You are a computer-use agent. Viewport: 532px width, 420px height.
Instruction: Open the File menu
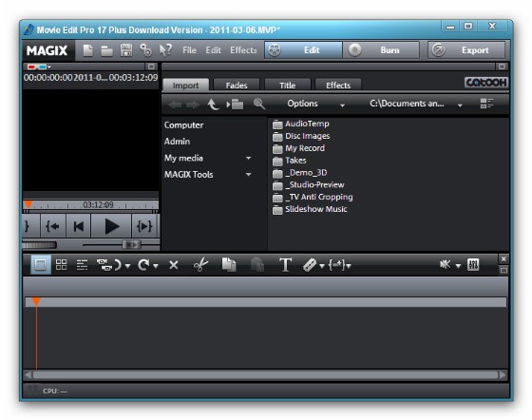click(189, 50)
